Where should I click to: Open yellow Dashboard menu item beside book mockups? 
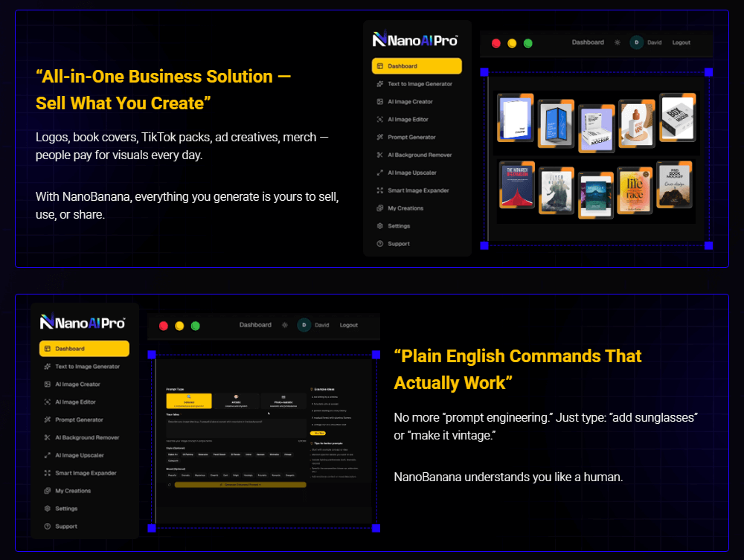point(417,66)
